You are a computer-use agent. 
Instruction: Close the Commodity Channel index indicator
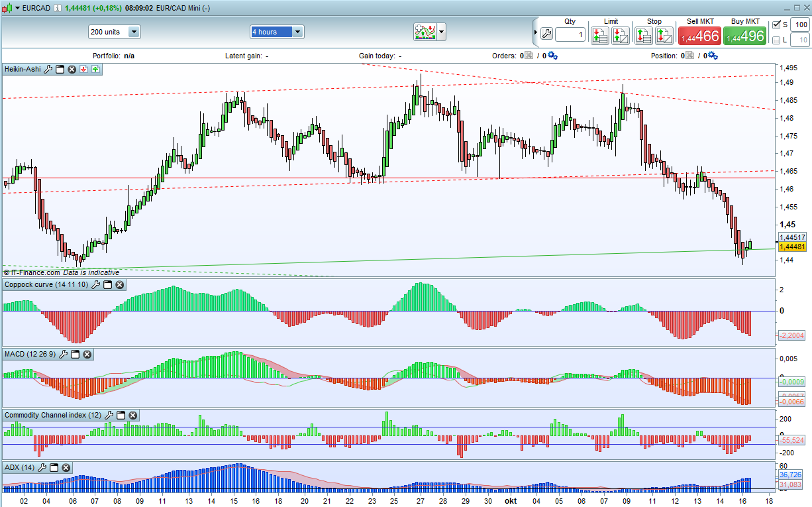pos(132,416)
